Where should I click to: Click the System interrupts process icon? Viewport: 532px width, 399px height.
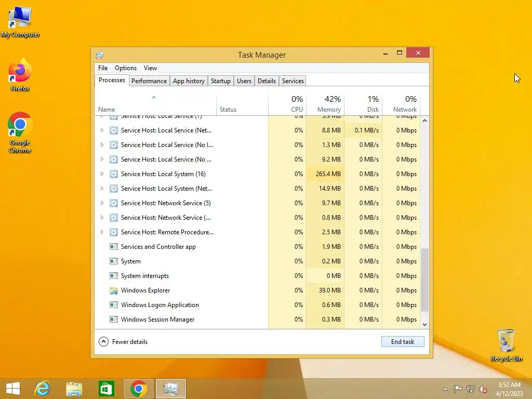coord(114,276)
